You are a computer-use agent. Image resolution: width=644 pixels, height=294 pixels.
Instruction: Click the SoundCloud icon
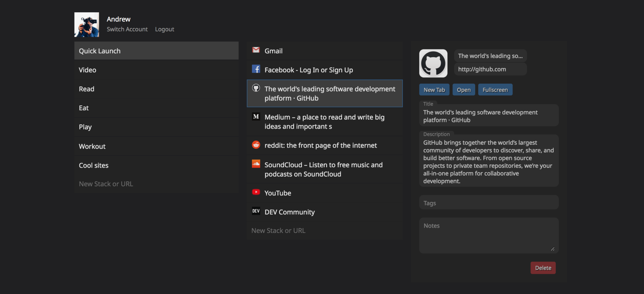(256, 164)
